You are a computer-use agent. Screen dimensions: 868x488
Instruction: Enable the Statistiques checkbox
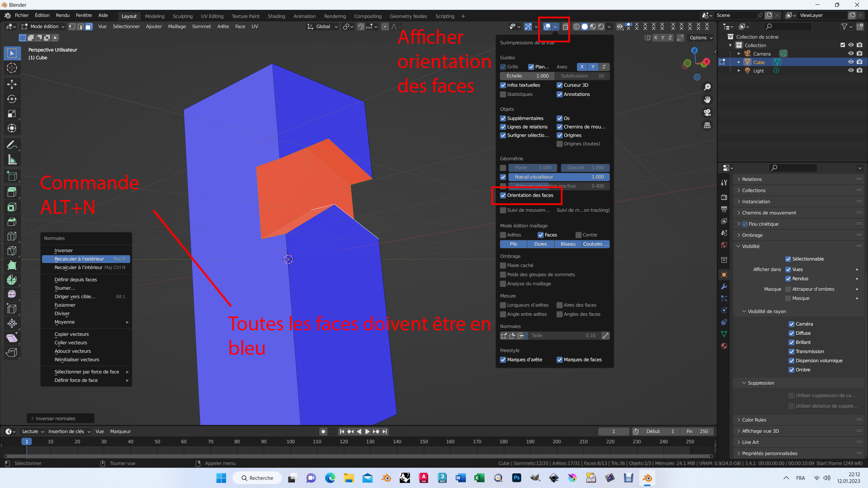pos(503,94)
